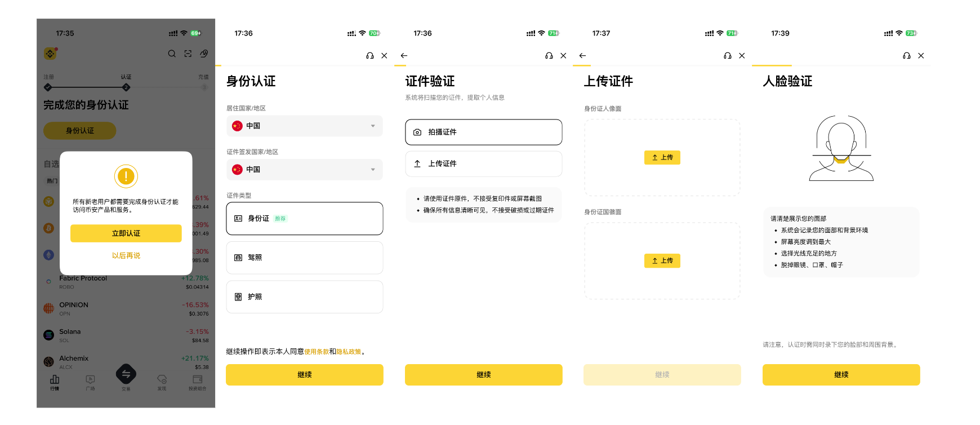Screen dimensions: 980x425
Task: Tap the 身份认证 yellow button on the home screen
Action: point(80,131)
